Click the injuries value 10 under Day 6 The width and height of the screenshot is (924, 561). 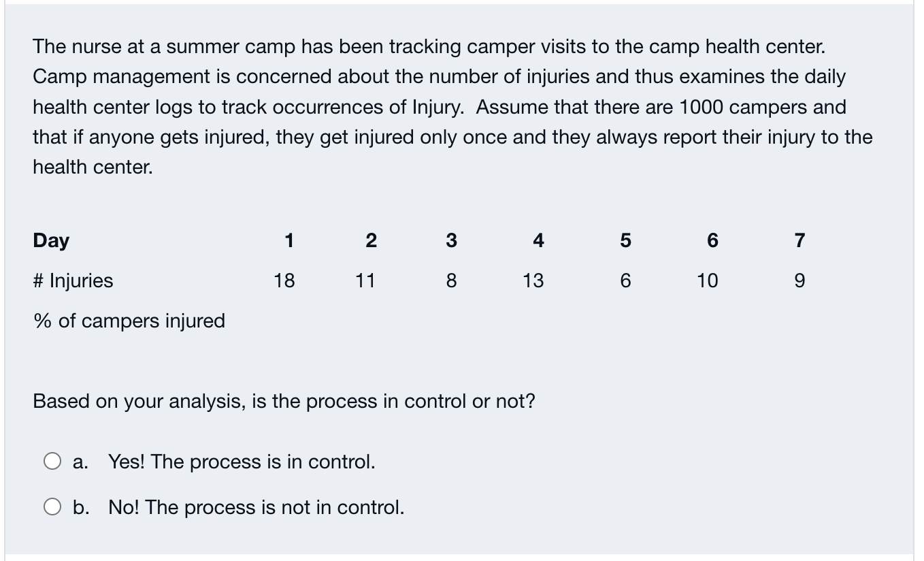pyautogui.click(x=707, y=280)
